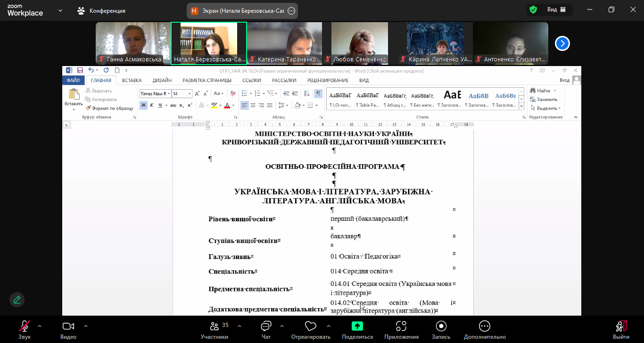Click Вход sign-in link in Word
The image size is (644, 343).
[565, 81]
